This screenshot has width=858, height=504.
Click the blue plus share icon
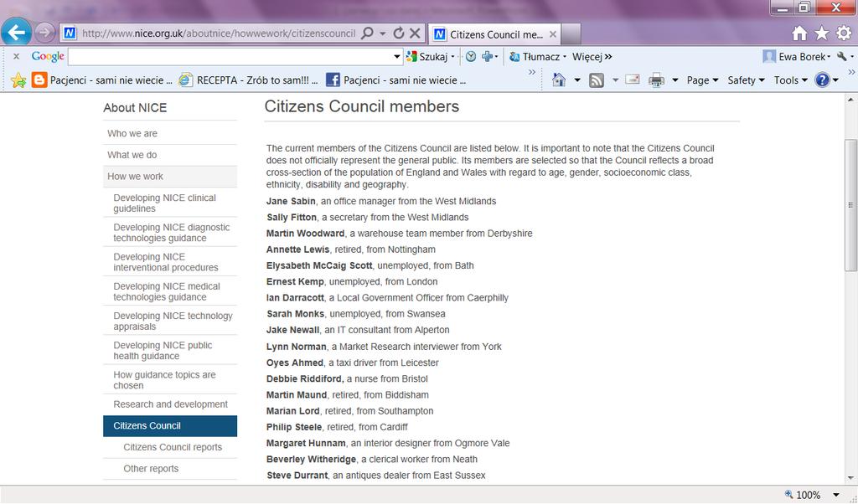pyautogui.click(x=487, y=56)
